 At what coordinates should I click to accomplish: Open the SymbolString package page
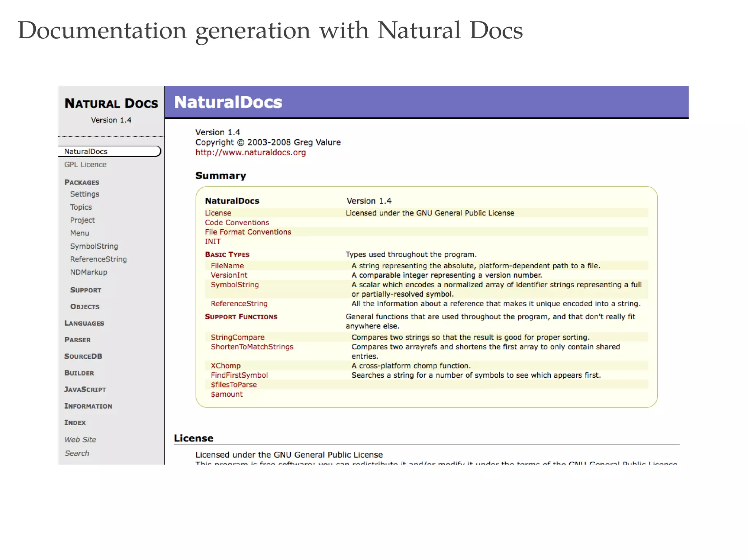[94, 246]
